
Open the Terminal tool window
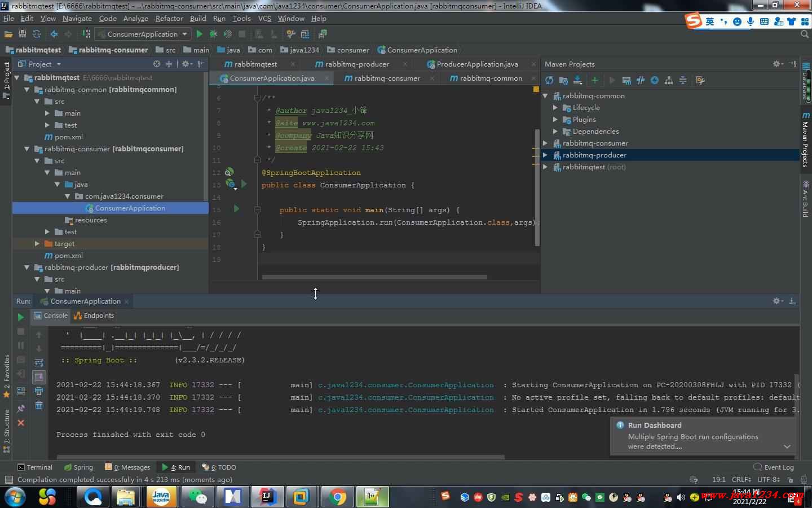34,467
